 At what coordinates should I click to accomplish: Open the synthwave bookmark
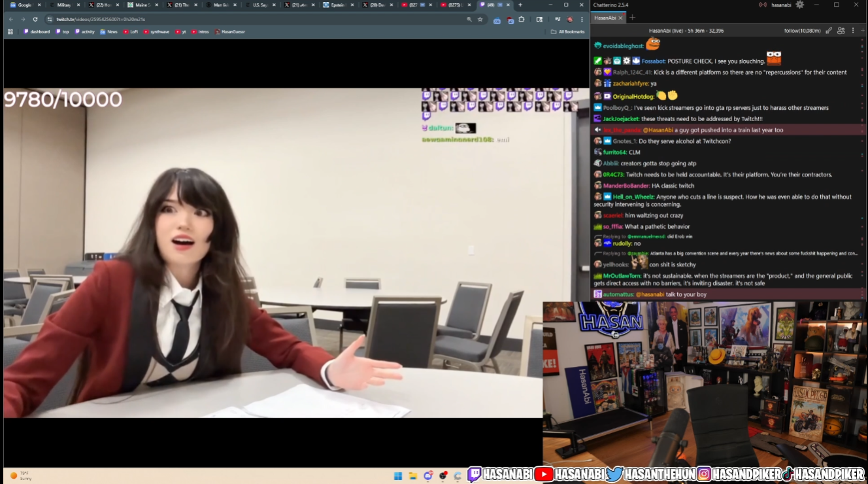pos(156,31)
